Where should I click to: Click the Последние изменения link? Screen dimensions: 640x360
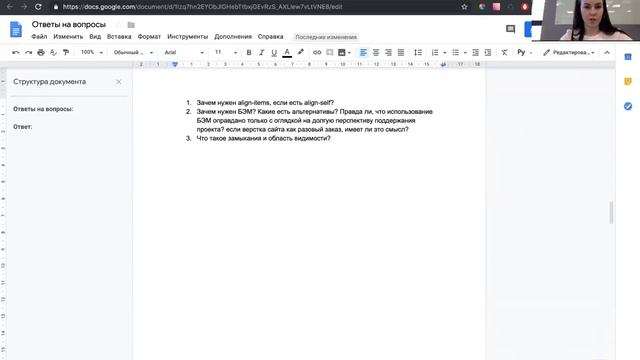tap(326, 37)
